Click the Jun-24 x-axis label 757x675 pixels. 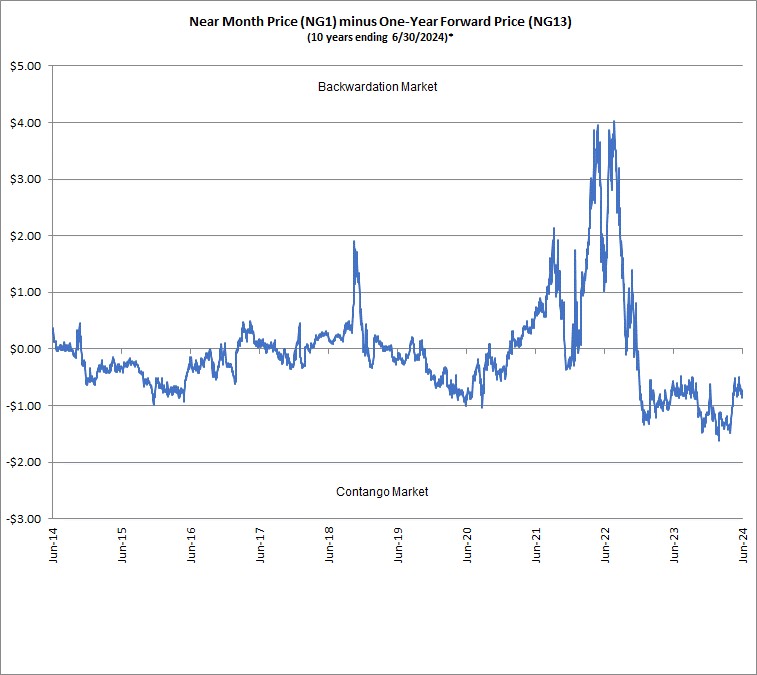pyautogui.click(x=743, y=545)
